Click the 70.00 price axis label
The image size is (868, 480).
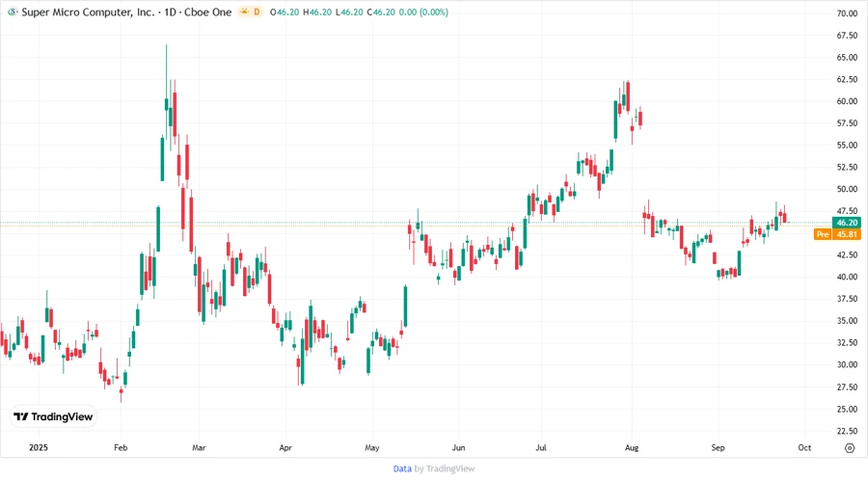(x=847, y=13)
